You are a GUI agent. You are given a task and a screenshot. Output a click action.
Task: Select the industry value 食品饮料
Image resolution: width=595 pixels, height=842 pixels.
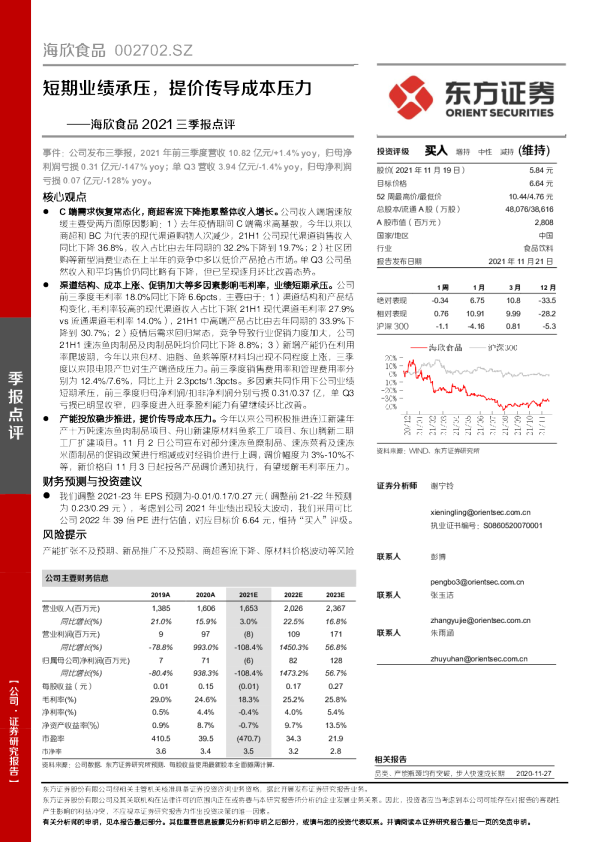539,248
